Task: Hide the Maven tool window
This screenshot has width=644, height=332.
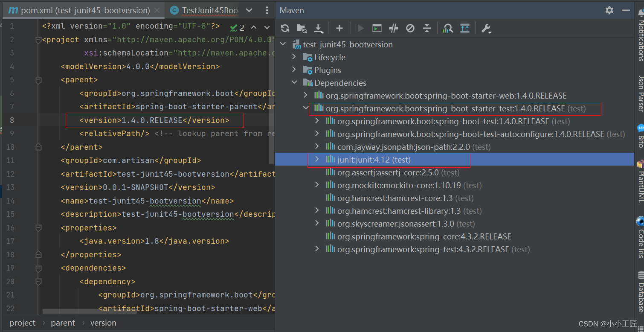Action: pos(626,10)
